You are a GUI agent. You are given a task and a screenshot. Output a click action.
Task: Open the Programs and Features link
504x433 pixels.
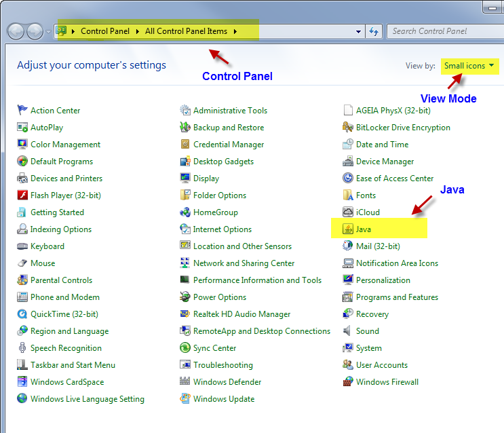tap(397, 297)
